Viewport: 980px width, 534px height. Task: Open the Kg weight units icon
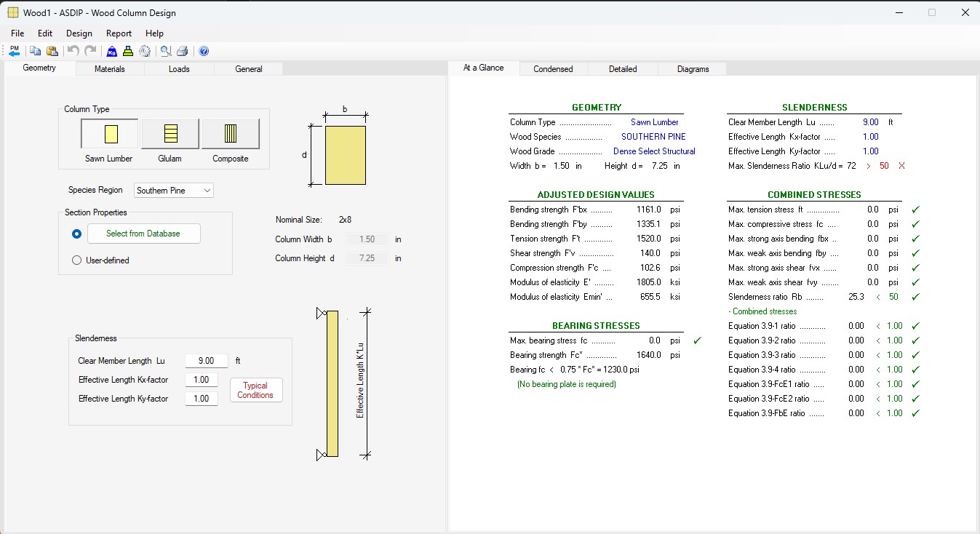click(111, 51)
